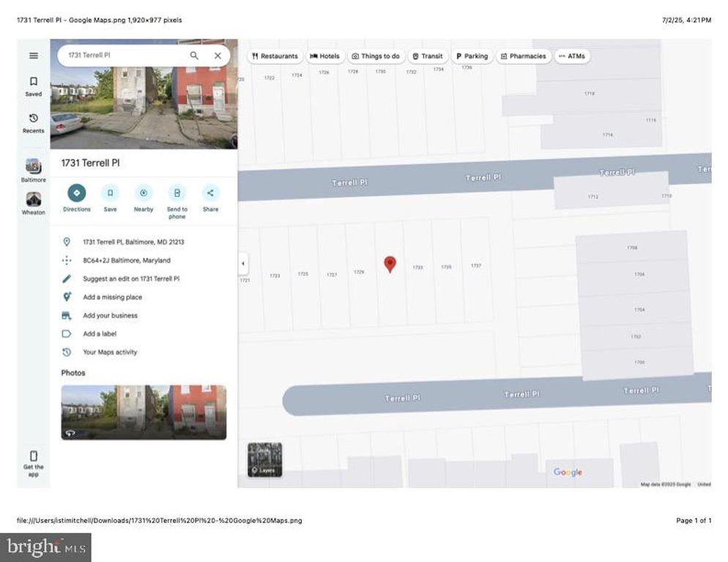Screen dimensions: 728x562
Task: Toggle the Parking filter chip
Action: click(x=472, y=56)
